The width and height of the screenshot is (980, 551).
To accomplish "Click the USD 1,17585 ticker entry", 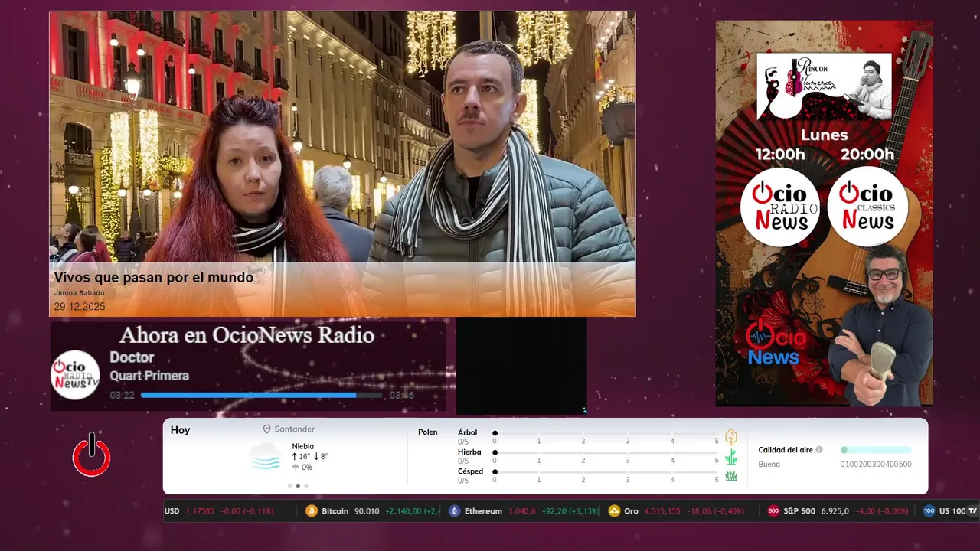I will coord(219,511).
